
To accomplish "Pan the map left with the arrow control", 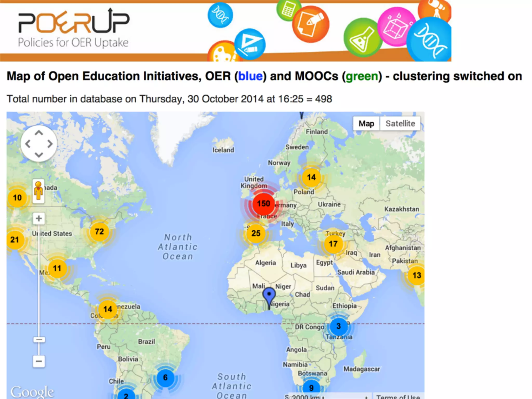I will (28, 144).
